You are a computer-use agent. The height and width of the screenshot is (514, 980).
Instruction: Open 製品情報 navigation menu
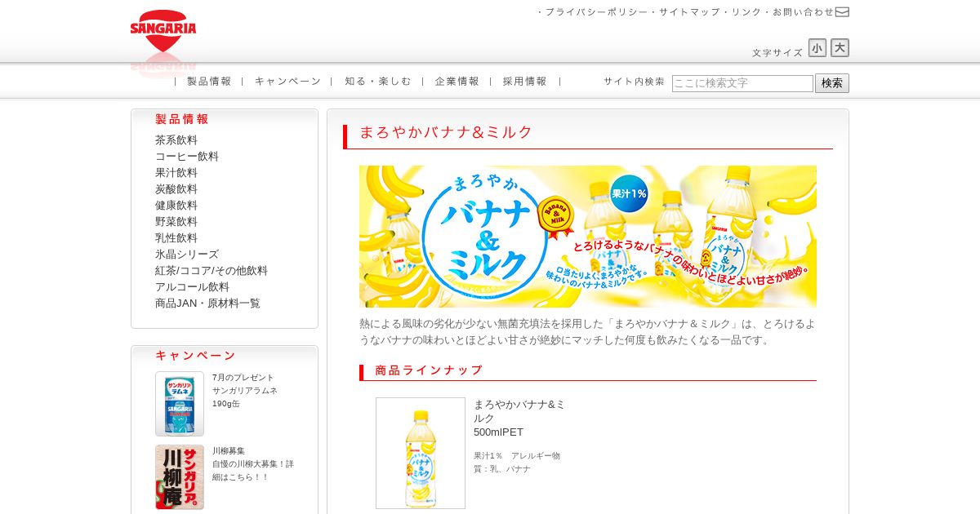209,82
